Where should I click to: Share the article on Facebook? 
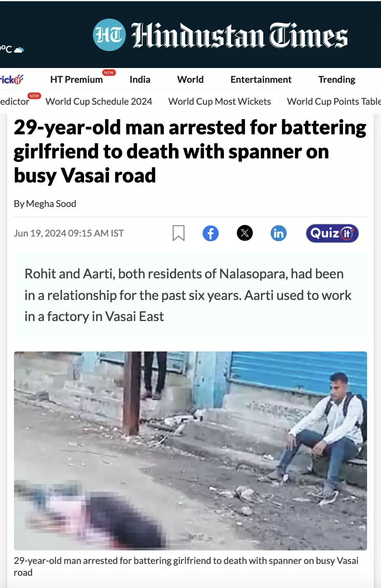point(211,233)
